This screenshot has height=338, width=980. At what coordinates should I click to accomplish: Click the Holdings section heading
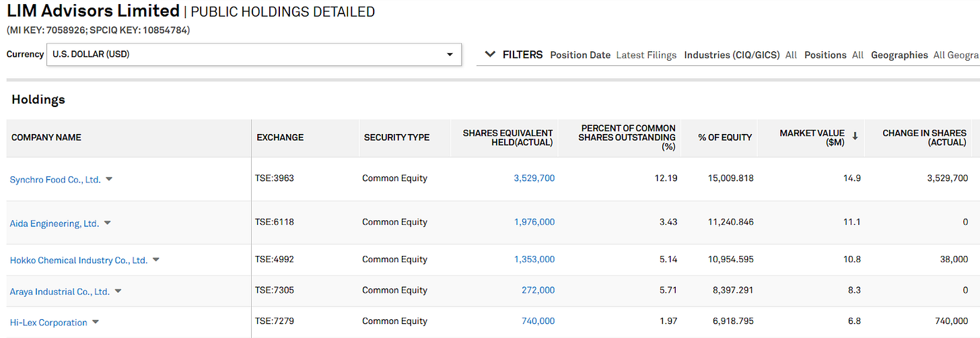coord(38,100)
